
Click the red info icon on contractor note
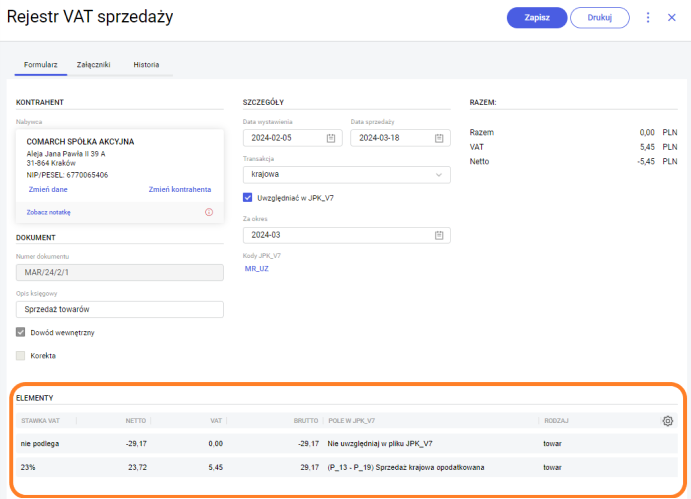[x=209, y=212]
